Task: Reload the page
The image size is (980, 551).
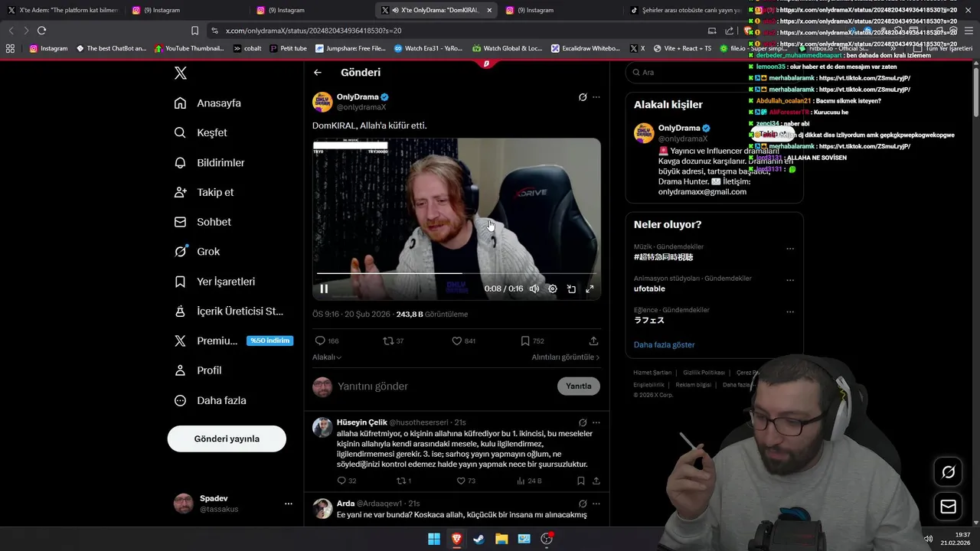Action: tap(41, 31)
